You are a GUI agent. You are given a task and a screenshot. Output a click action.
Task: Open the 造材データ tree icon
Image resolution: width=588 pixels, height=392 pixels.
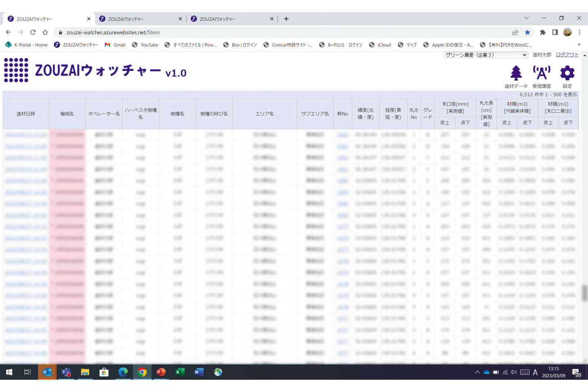click(516, 73)
